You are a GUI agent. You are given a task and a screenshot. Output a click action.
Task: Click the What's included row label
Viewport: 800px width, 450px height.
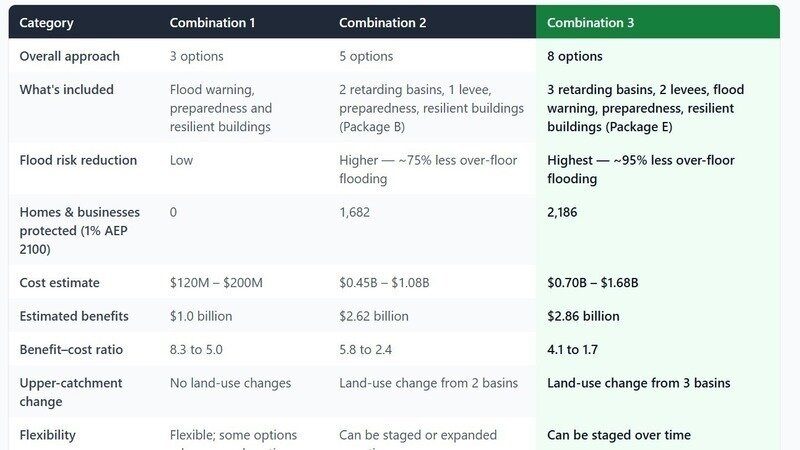coord(66,89)
